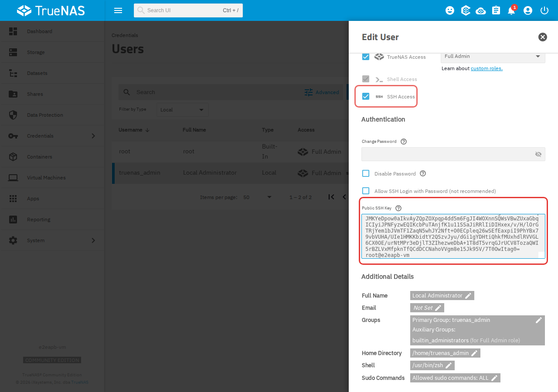This screenshot has height=392, width=558.
Task: Open Dashboard in the sidebar
Action: tap(52, 31)
